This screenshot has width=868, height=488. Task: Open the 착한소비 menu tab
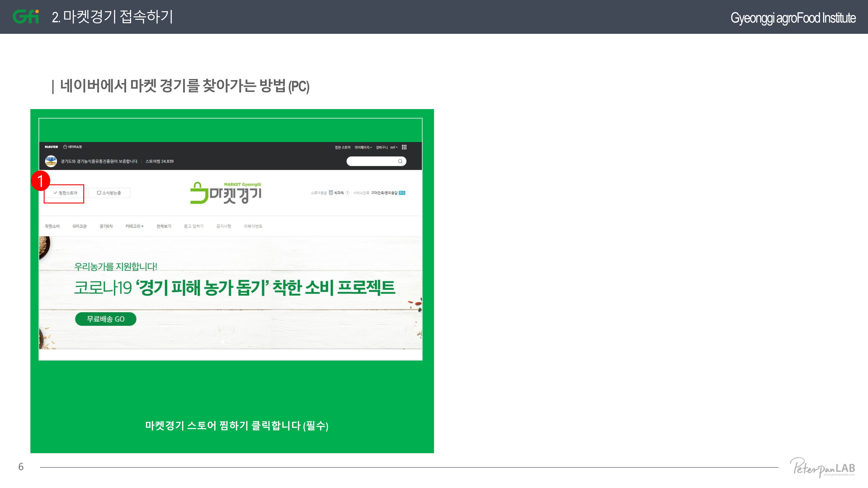pyautogui.click(x=52, y=226)
